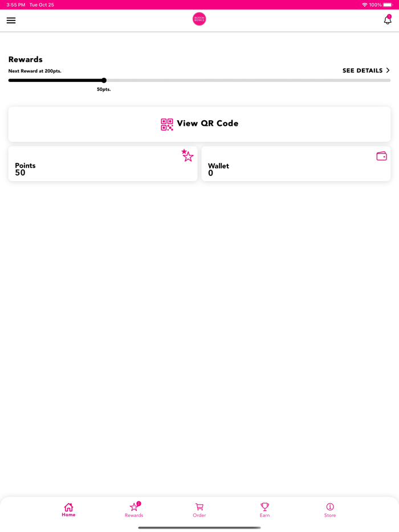This screenshot has width=399, height=532.
Task: Check the battery indicator in the status bar
Action: (x=387, y=5)
